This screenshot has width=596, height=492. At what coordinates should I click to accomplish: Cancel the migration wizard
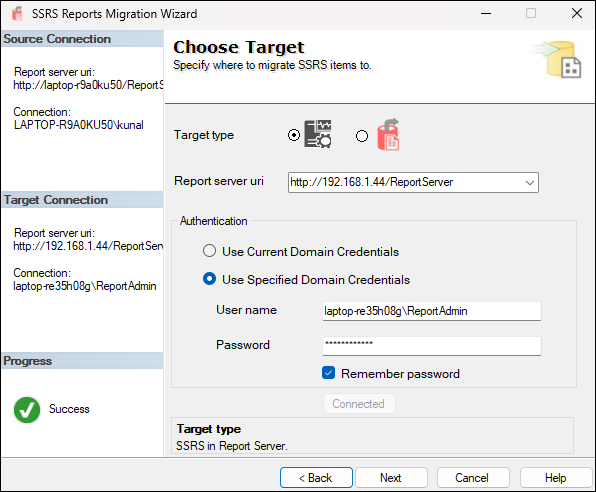click(473, 478)
